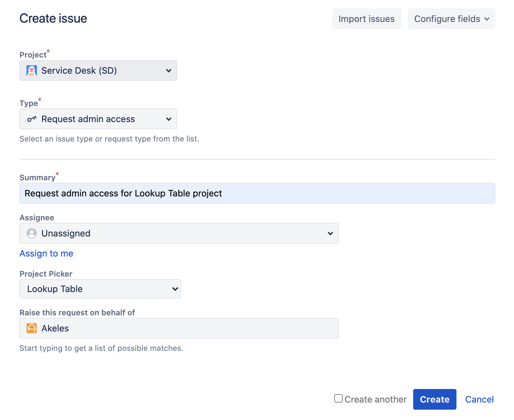Expand the Assignee dropdown arrow
Image resolution: width=514 pixels, height=420 pixels.
330,233
